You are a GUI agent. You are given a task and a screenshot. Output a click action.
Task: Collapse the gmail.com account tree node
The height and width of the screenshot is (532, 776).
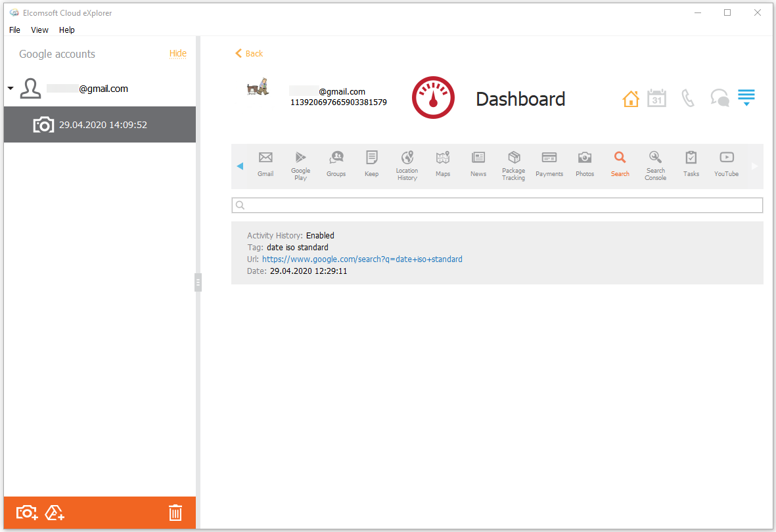11,89
